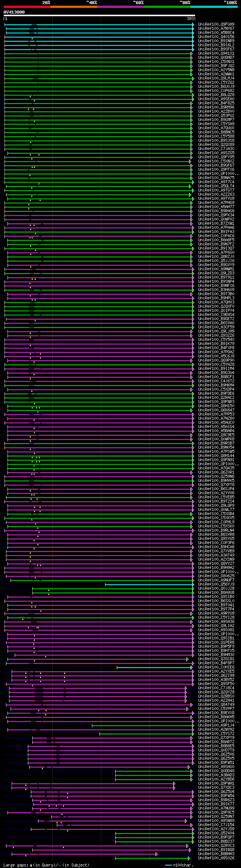Select the UniRef100_Q1PER8 label
The width and height of the screenshot is (241, 868).
click(216, 643)
